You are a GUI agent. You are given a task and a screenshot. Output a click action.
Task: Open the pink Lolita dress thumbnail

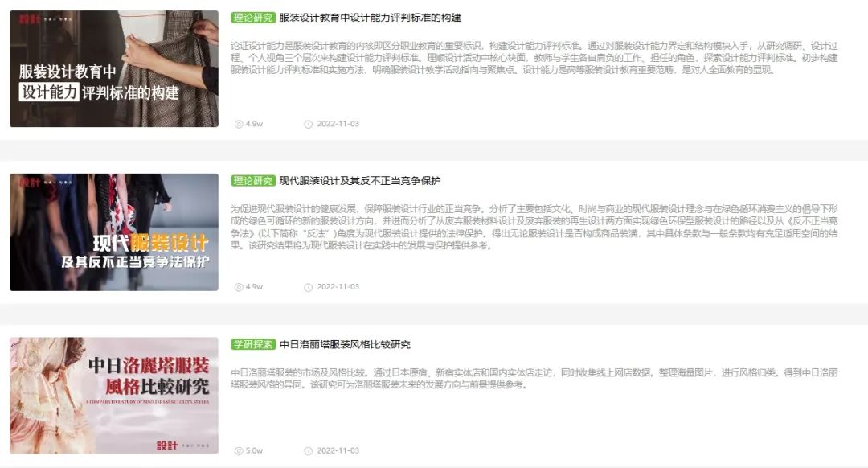114,396
